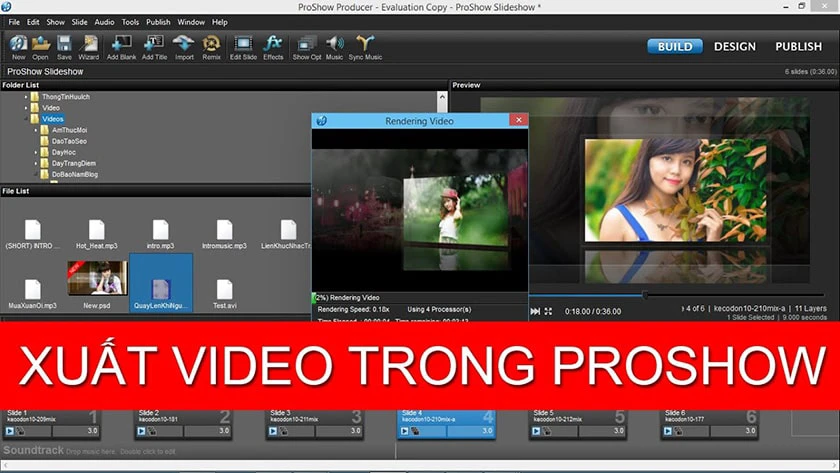Expand the DayTrangDiem folder
Viewport: 840px width, 473px height.
click(x=36, y=163)
